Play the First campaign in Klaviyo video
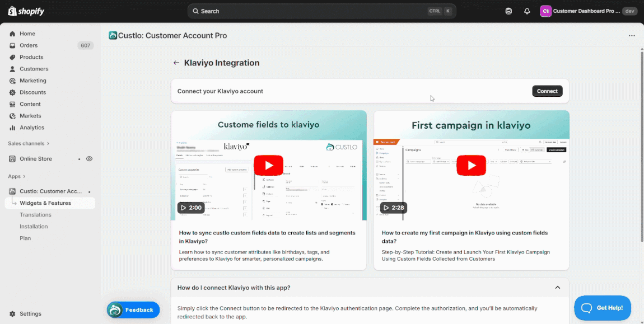The height and width of the screenshot is (324, 644). tap(471, 165)
